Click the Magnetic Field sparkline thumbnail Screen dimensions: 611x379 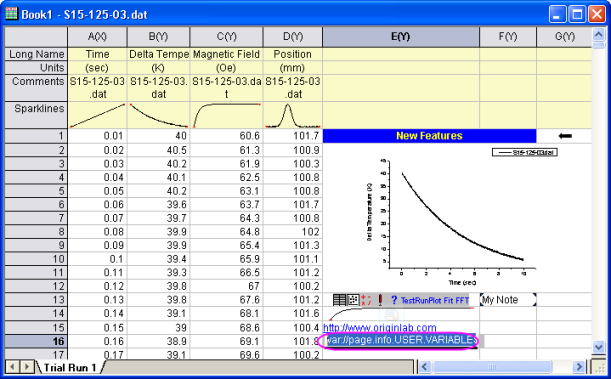tap(226, 115)
